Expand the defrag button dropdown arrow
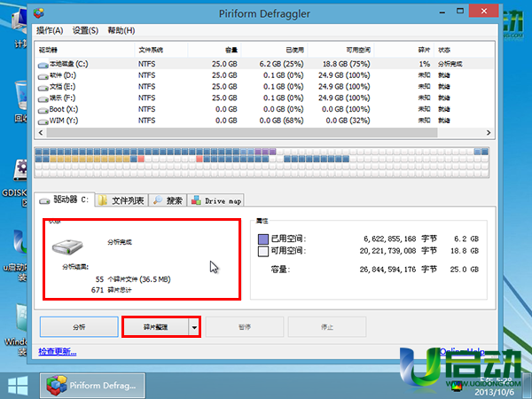This screenshot has height=399, width=532. [194, 327]
